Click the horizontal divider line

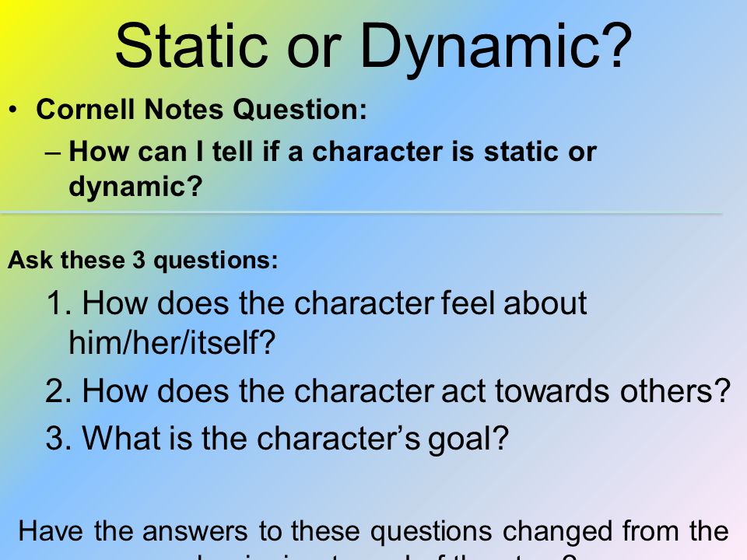(361, 213)
